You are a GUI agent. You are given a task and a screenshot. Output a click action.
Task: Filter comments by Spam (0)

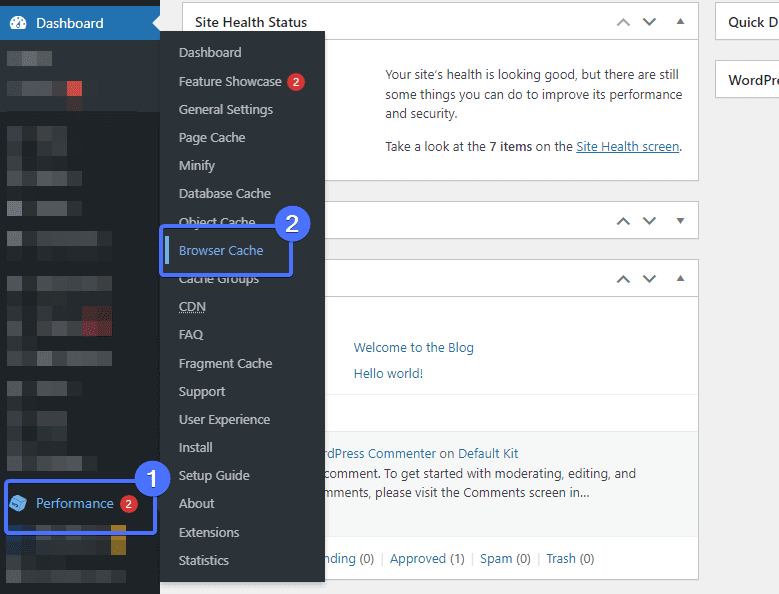tap(505, 559)
